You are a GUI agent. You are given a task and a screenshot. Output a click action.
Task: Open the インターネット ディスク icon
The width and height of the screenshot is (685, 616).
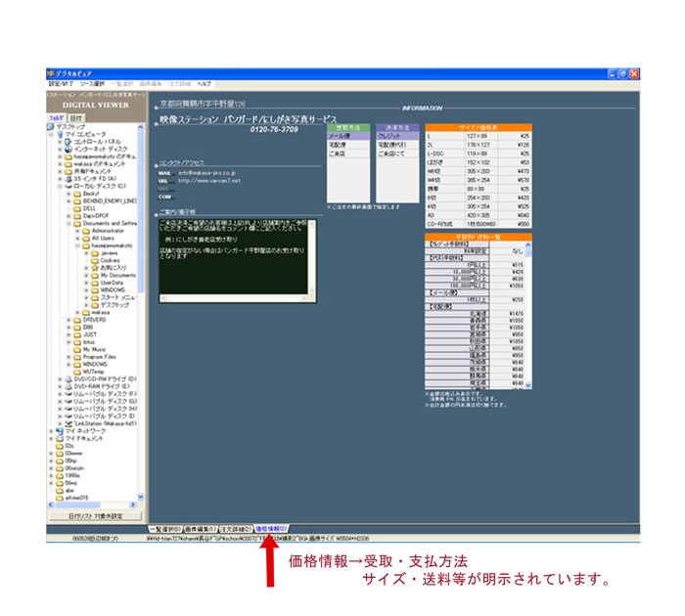coord(68,149)
